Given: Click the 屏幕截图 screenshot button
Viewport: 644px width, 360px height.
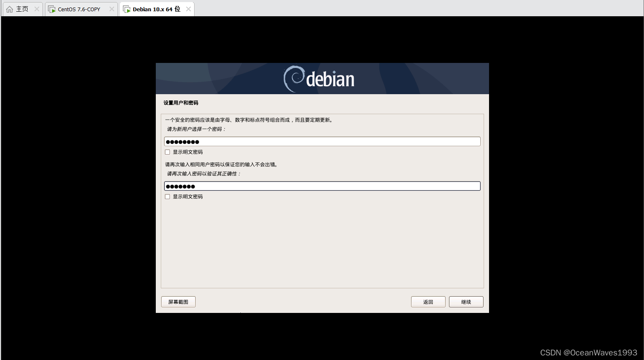Looking at the screenshot, I should (178, 302).
